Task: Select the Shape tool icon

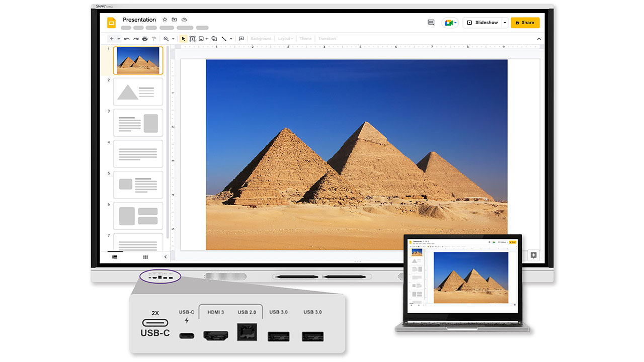Action: 214,39
